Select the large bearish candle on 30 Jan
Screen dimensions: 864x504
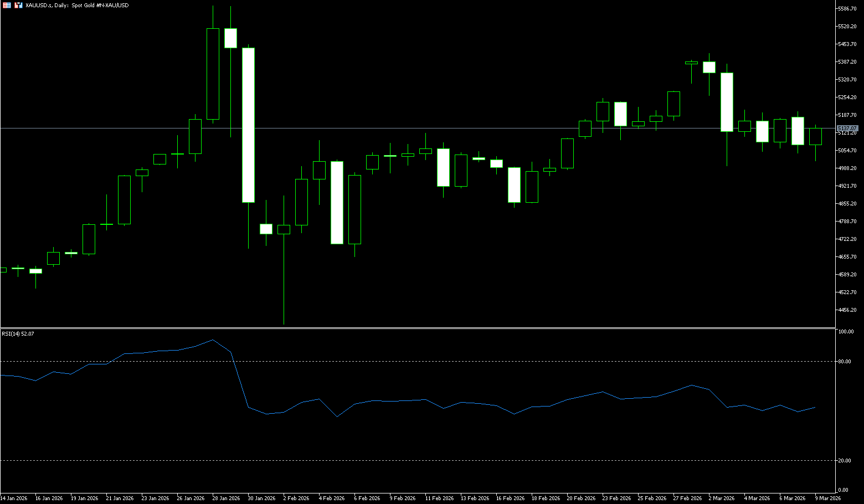pos(248,125)
